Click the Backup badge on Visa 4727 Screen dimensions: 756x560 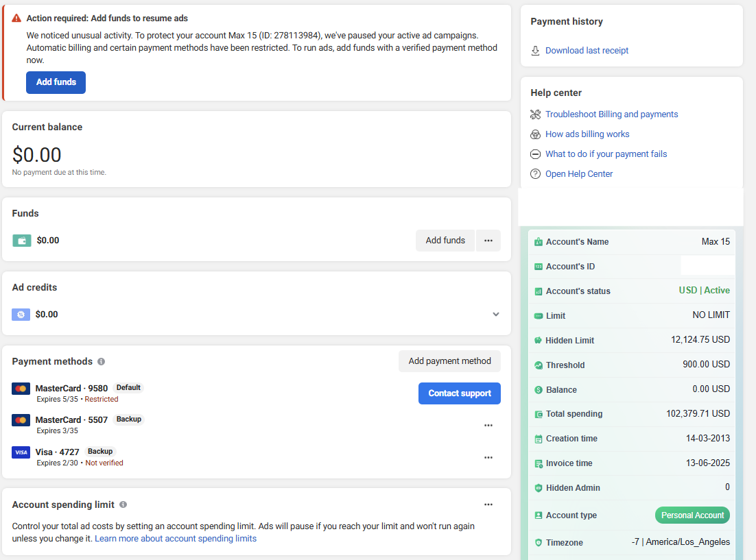(99, 452)
